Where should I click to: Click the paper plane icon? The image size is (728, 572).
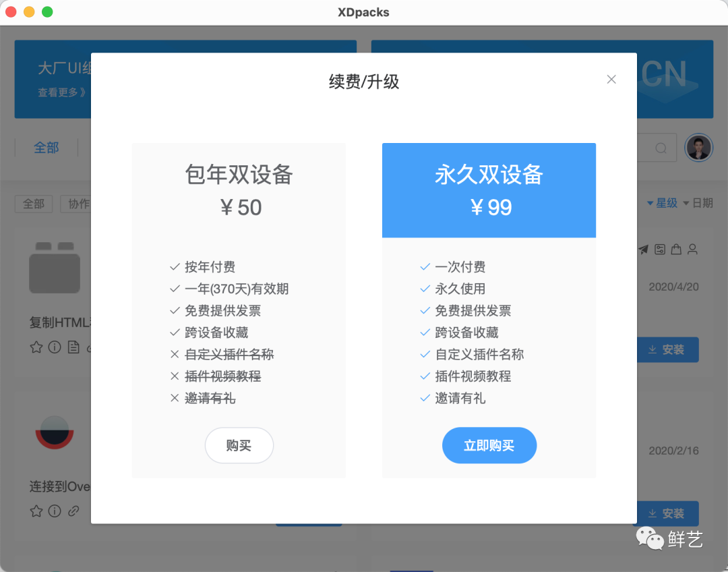pyautogui.click(x=643, y=250)
